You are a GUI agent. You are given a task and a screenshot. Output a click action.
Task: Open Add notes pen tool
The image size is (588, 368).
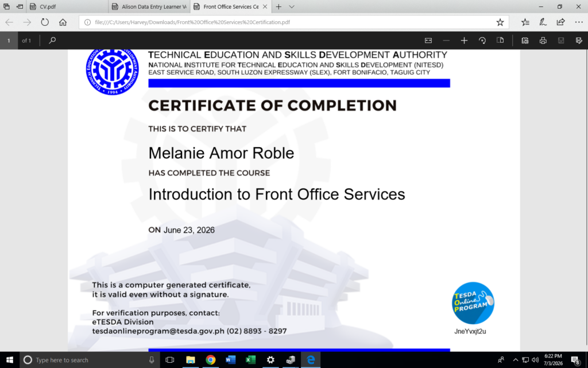(543, 22)
